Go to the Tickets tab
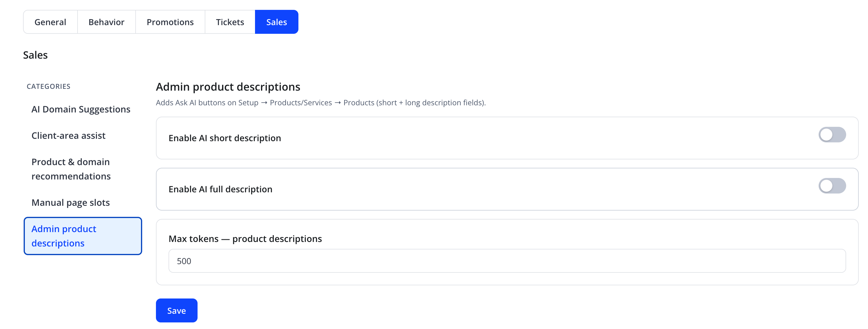Screen dimensions: 868x329 tap(230, 22)
